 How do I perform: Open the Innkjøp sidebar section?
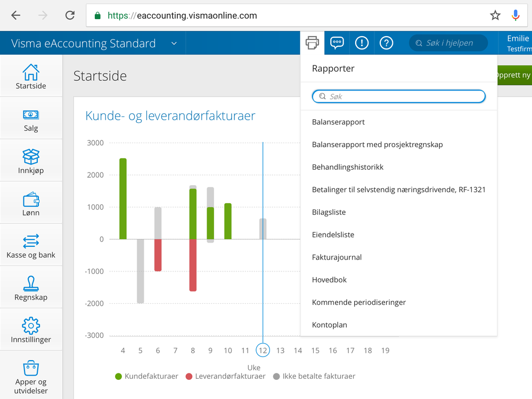[x=31, y=161]
